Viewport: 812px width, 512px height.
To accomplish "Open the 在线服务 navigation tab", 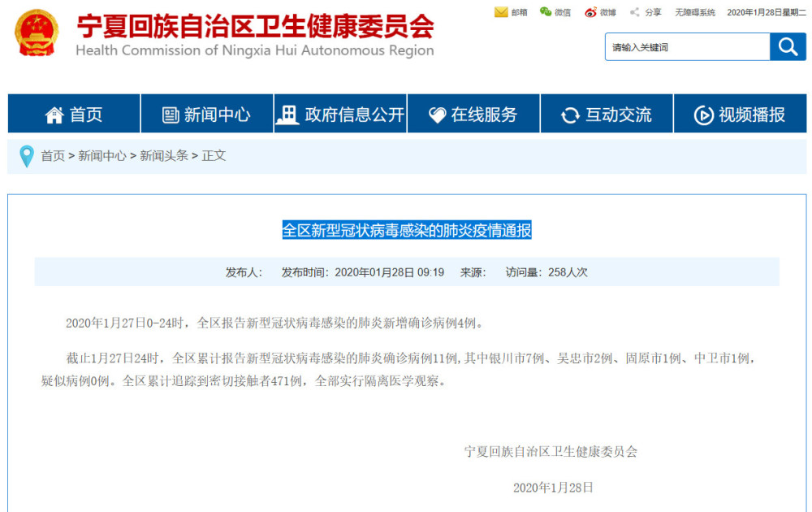I will tap(473, 114).
